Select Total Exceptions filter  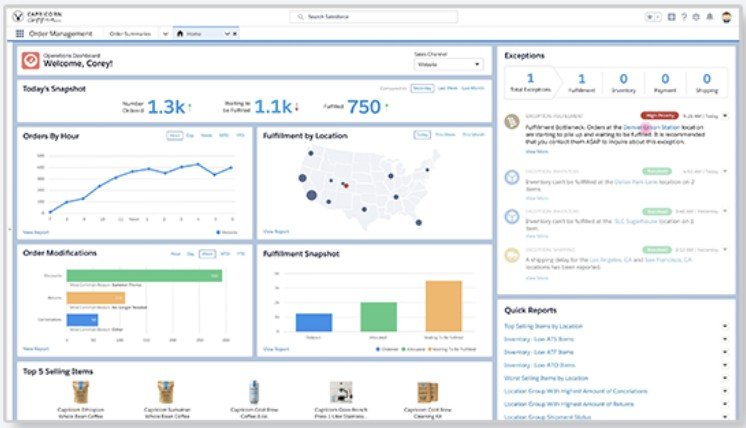pos(530,83)
